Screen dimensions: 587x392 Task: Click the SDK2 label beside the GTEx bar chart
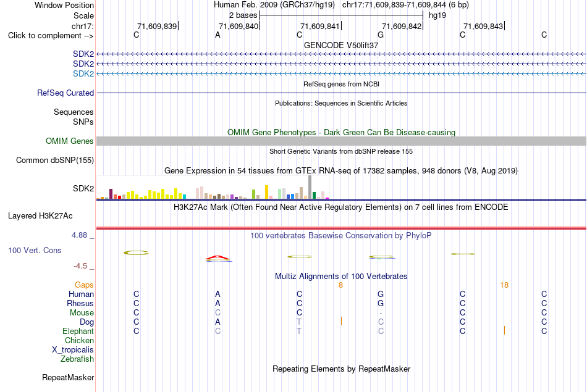click(x=83, y=188)
